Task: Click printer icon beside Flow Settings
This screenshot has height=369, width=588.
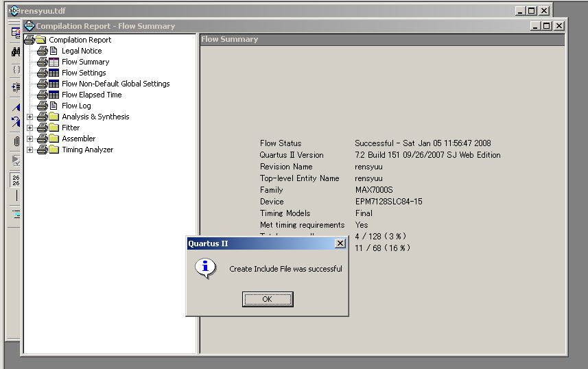Action: [x=43, y=73]
